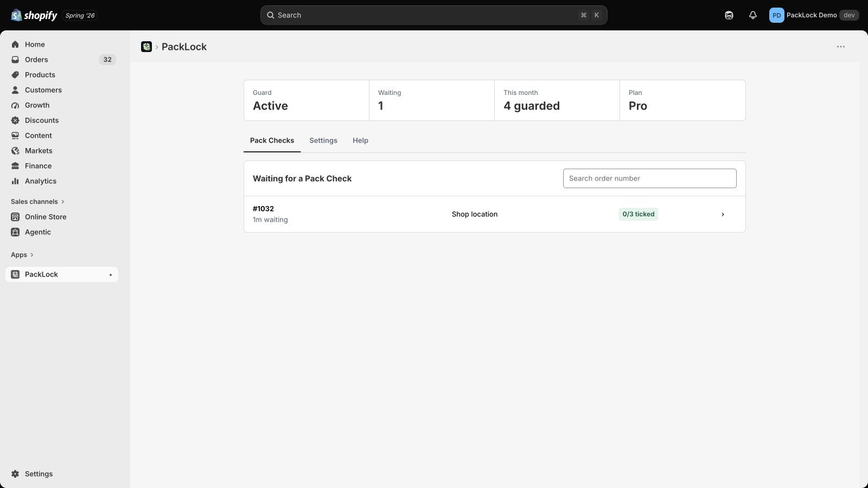The height and width of the screenshot is (488, 868).
Task: Click the Online Store icon
Action: pos(15,217)
